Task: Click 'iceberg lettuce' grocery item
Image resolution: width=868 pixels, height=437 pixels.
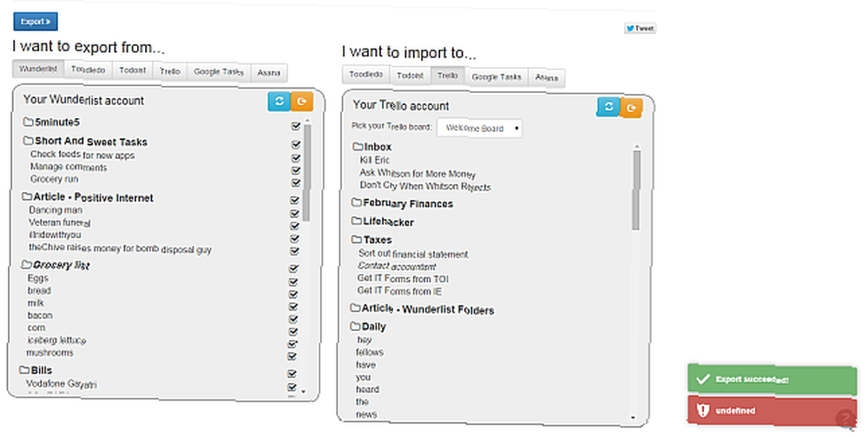Action: tap(56, 340)
